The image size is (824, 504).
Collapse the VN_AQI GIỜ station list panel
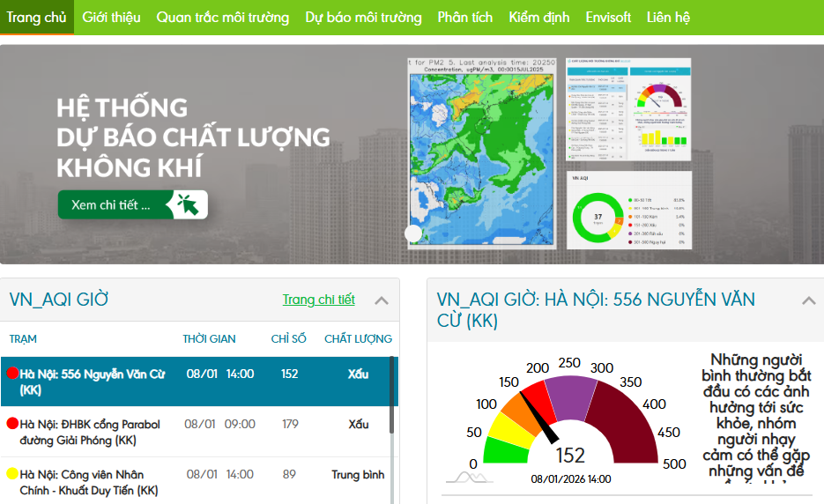382,300
